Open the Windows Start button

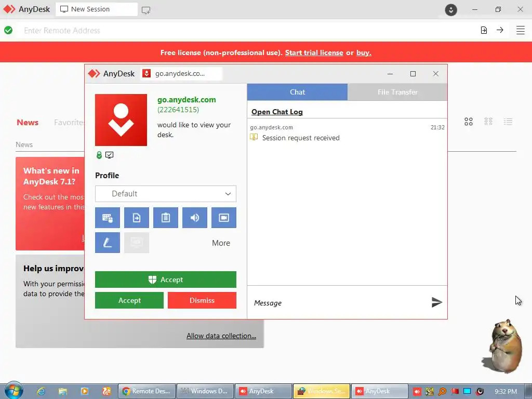tap(14, 391)
